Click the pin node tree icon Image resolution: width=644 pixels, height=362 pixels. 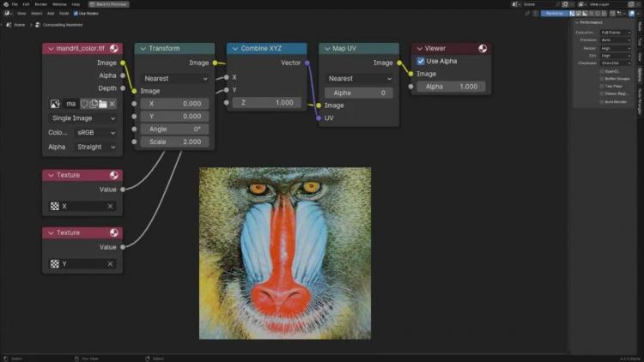tap(527, 13)
